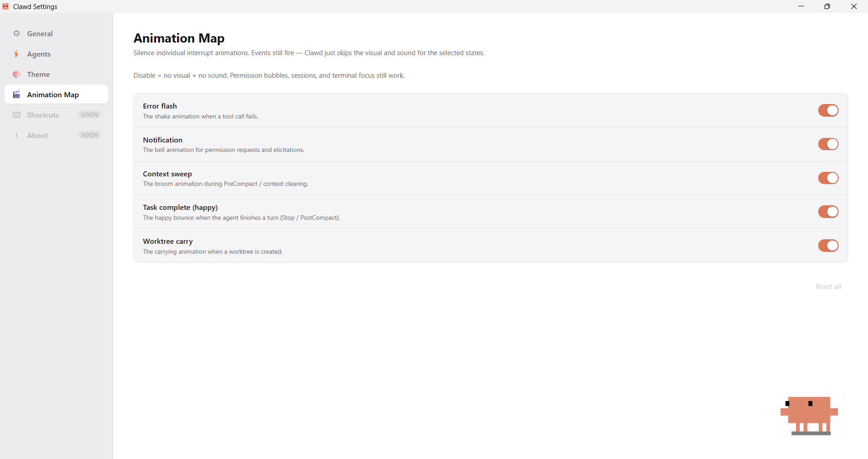Click the broom animation description text
Image resolution: width=868 pixels, height=459 pixels.
tap(226, 184)
